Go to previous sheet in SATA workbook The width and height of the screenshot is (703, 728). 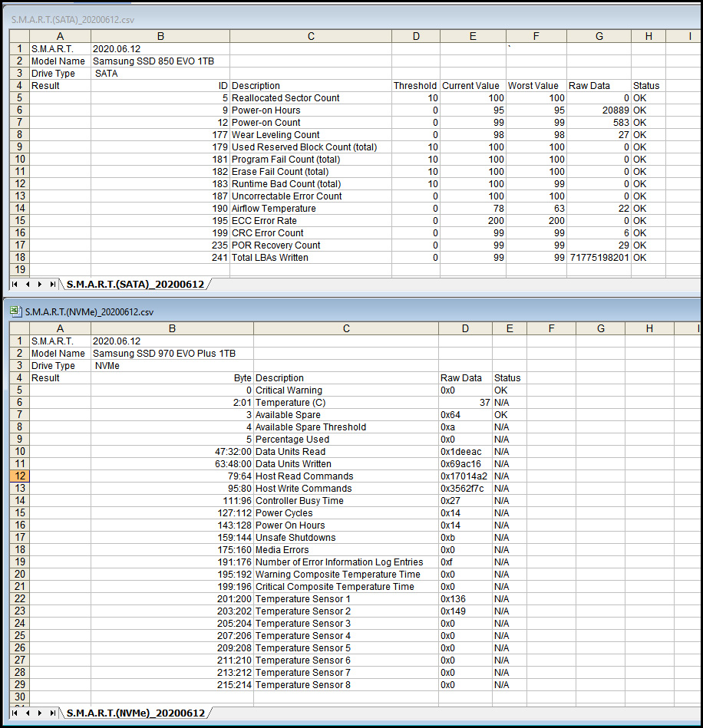click(x=28, y=285)
